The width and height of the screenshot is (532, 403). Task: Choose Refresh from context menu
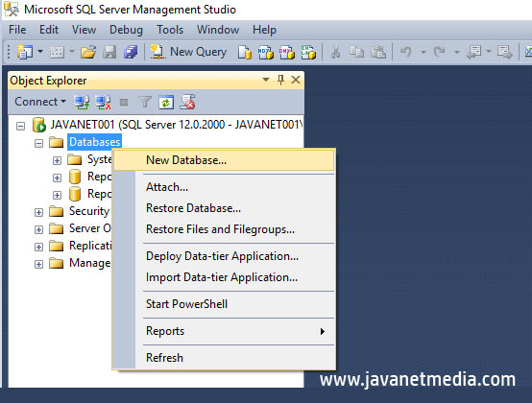224,358
